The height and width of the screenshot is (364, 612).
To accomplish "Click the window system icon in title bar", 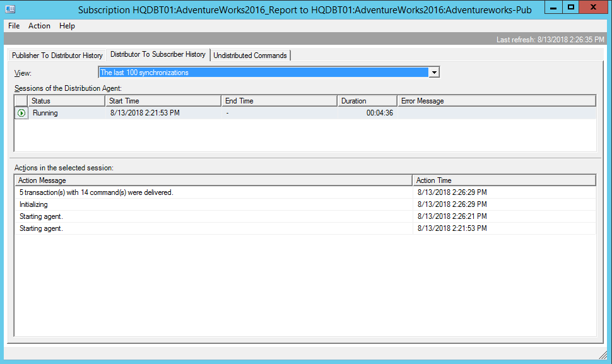I will 10,9.
